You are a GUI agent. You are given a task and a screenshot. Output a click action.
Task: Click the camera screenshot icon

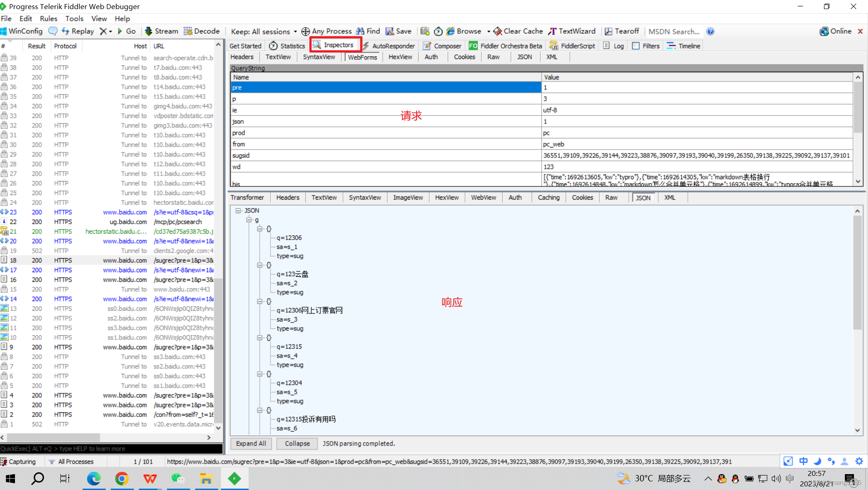425,31
